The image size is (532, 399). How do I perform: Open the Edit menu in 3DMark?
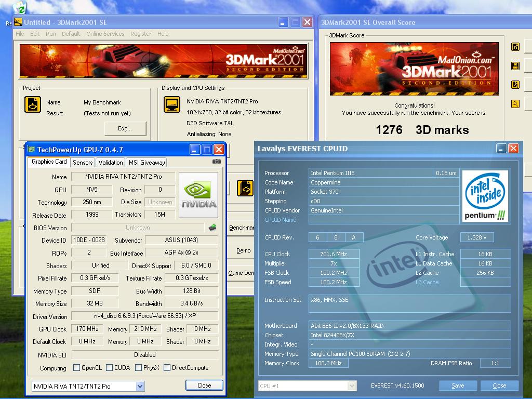(x=35, y=34)
